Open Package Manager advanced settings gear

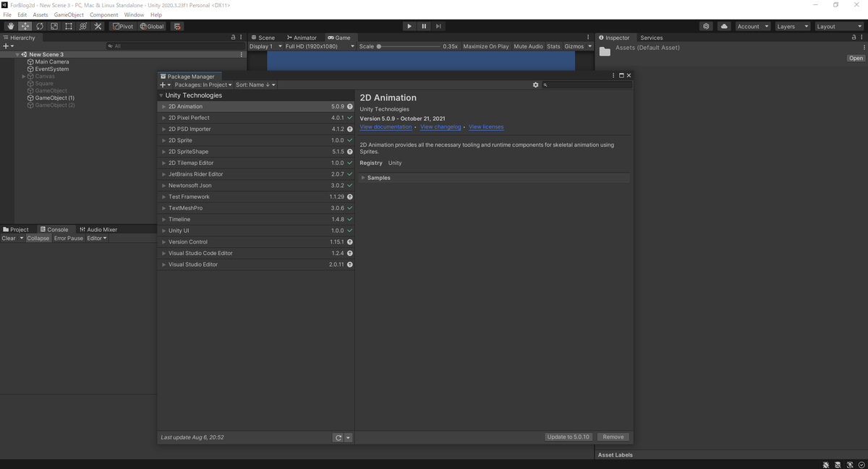[x=536, y=85]
